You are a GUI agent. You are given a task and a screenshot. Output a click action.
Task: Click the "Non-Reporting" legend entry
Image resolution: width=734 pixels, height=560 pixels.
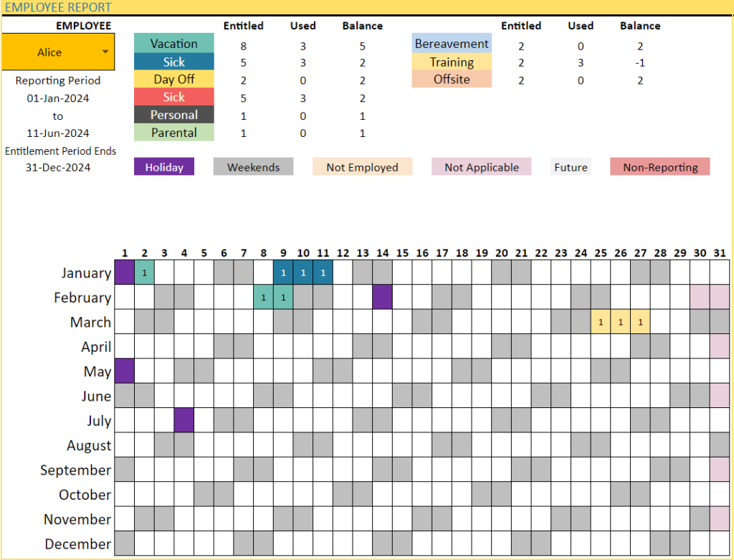[659, 166]
